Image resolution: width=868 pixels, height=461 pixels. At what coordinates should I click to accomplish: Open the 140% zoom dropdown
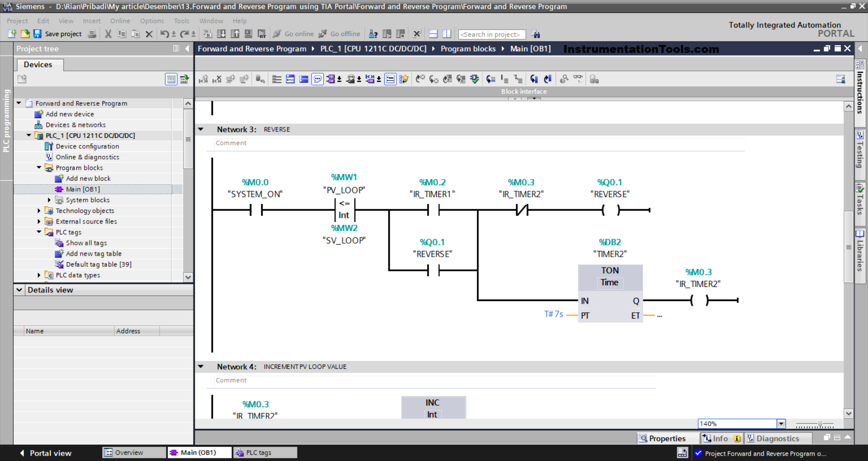click(x=781, y=423)
